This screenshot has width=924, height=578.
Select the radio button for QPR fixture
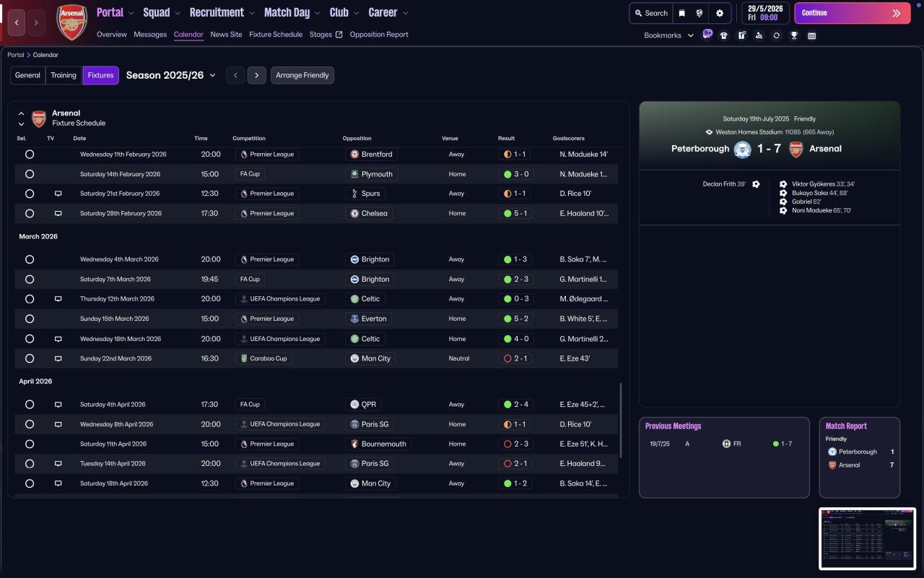(30, 405)
